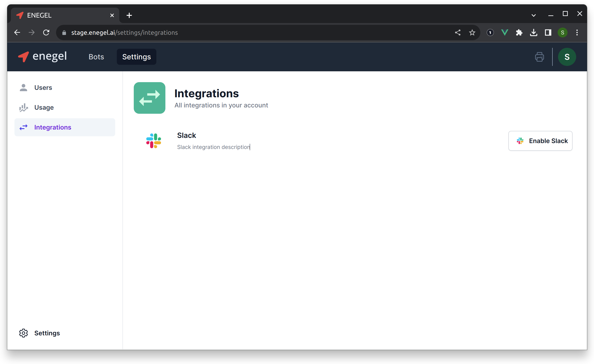The width and height of the screenshot is (594, 364).
Task: Click the Enable Slack button
Action: (540, 141)
